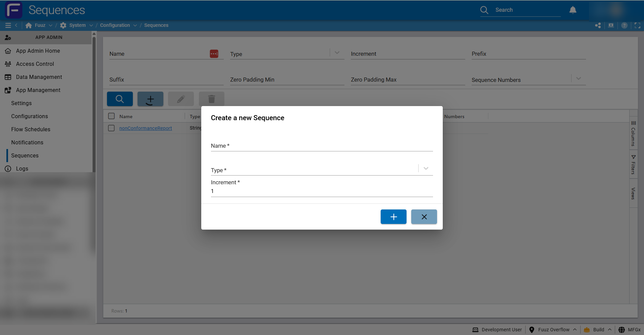Click the Zero Padding Max filter field

point(408,80)
